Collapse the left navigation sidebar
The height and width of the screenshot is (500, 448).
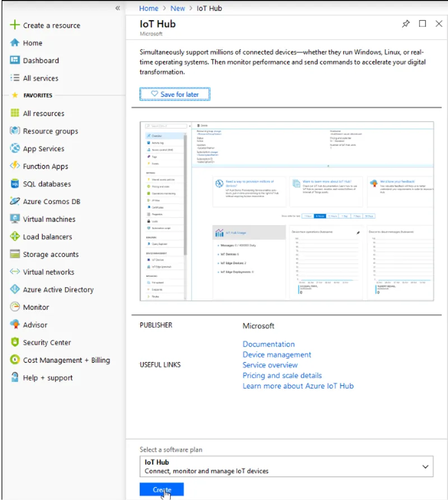pyautogui.click(x=118, y=8)
